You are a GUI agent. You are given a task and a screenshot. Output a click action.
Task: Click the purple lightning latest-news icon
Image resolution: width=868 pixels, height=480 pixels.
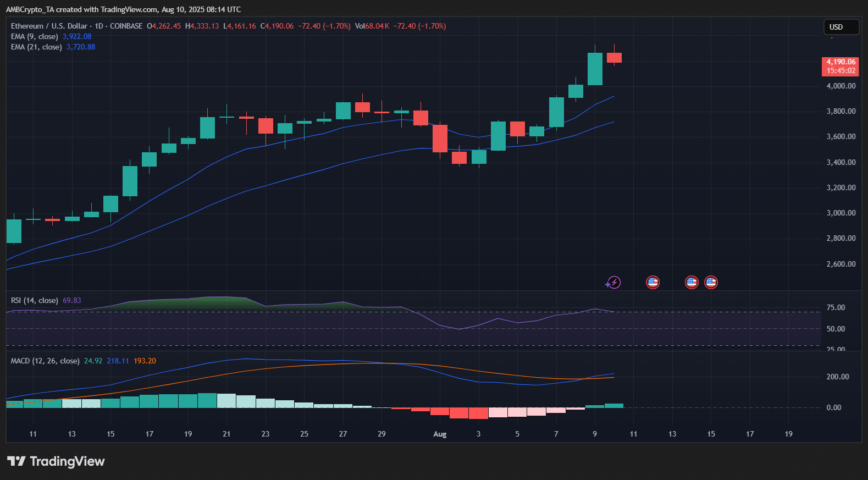coord(613,283)
